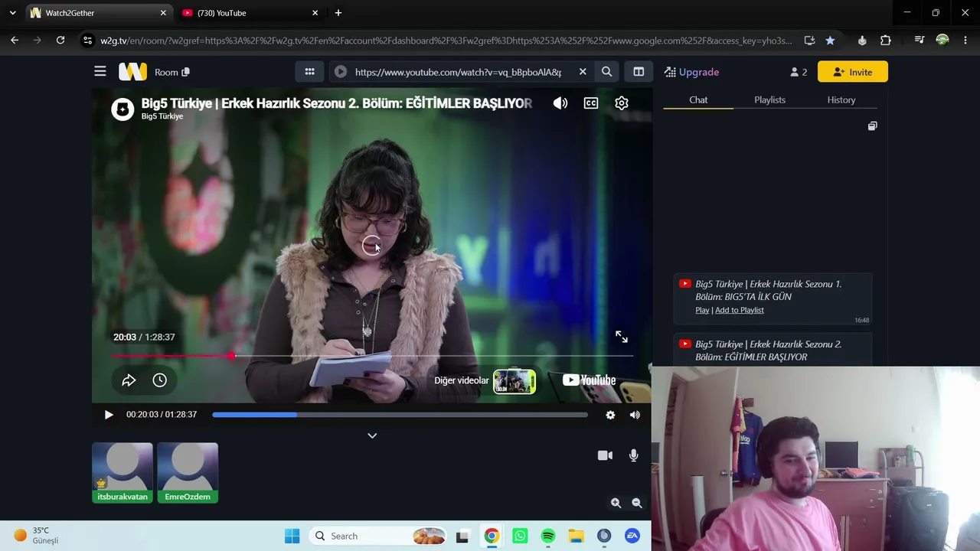Search for the entered video URL
The image size is (980, 551).
tap(606, 72)
